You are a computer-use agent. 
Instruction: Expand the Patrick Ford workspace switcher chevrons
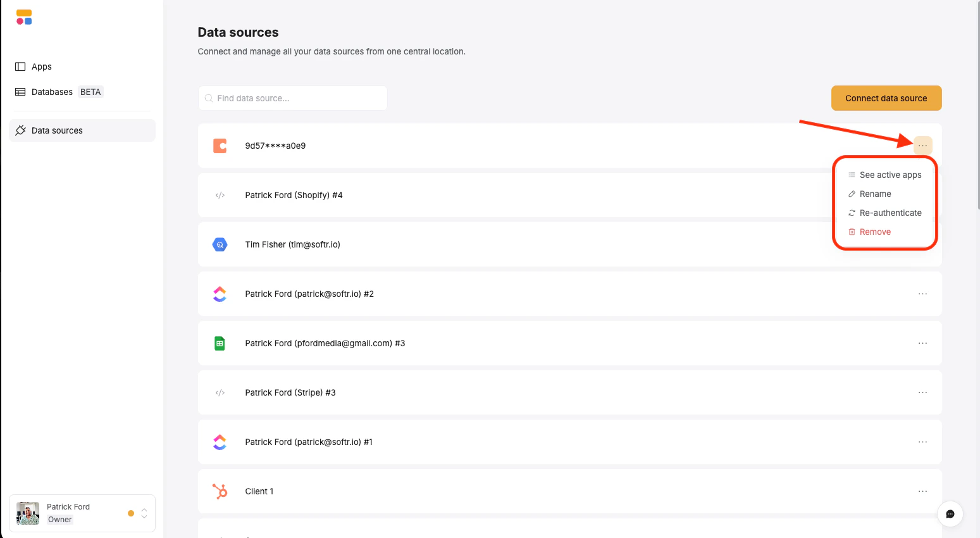pyautogui.click(x=144, y=513)
